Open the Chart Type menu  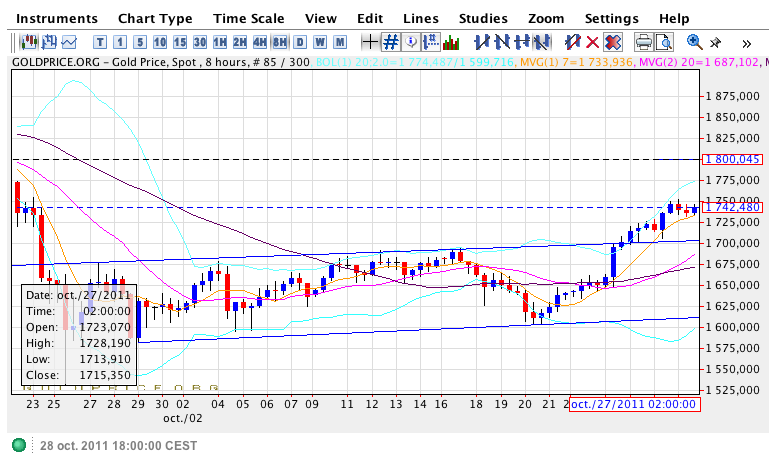click(155, 18)
